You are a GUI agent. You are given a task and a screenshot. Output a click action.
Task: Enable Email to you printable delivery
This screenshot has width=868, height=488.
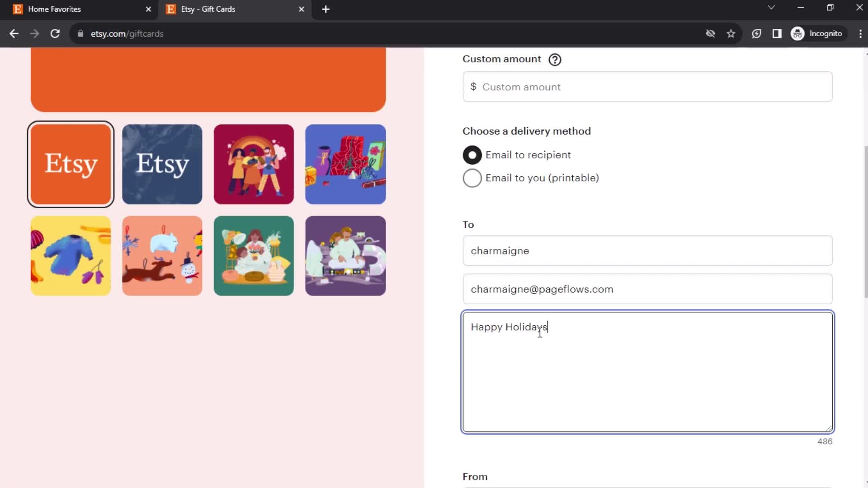472,178
